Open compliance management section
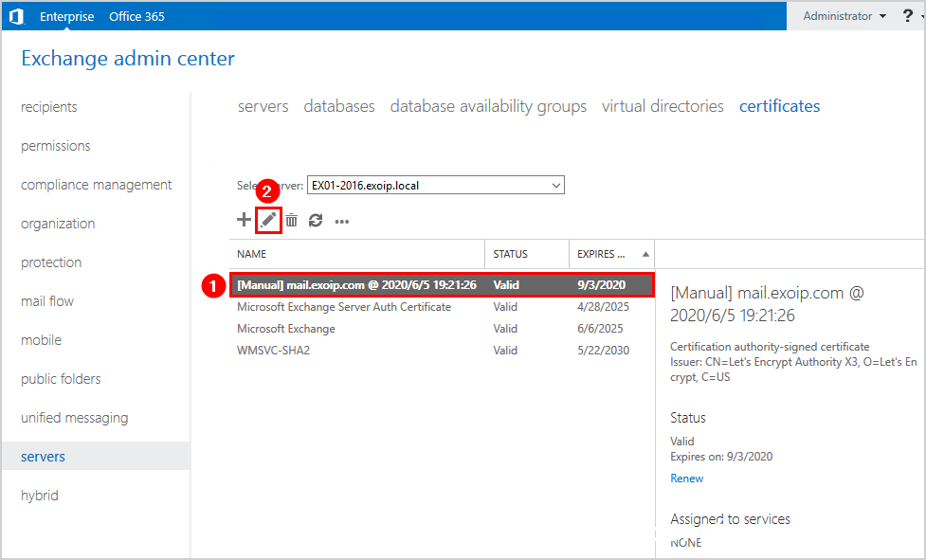926x560 pixels. coord(97,185)
